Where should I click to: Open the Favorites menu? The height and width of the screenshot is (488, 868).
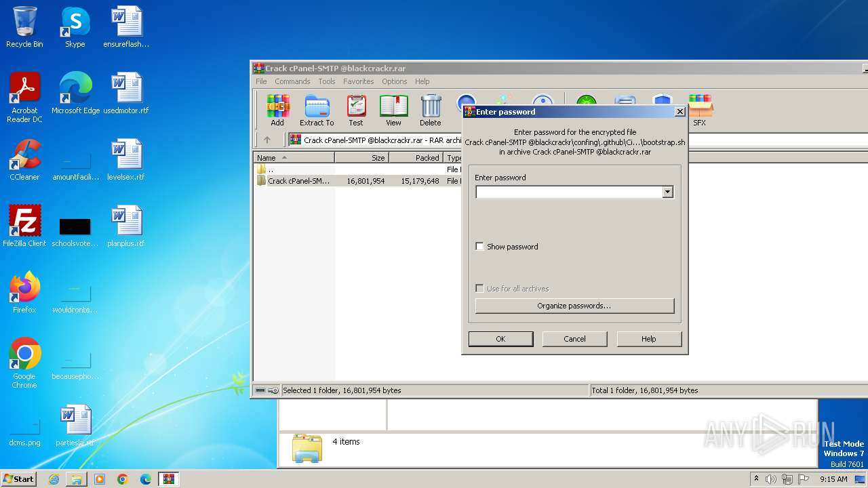(359, 81)
